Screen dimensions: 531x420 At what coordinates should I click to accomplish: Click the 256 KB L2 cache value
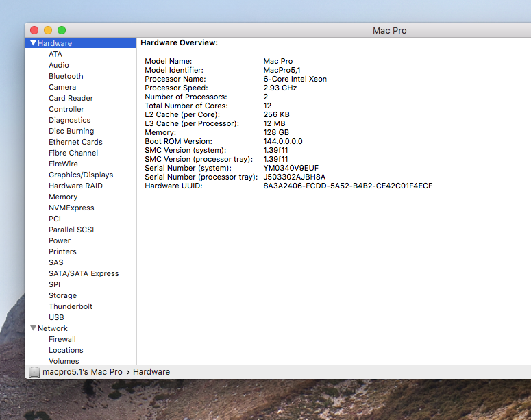click(x=277, y=114)
